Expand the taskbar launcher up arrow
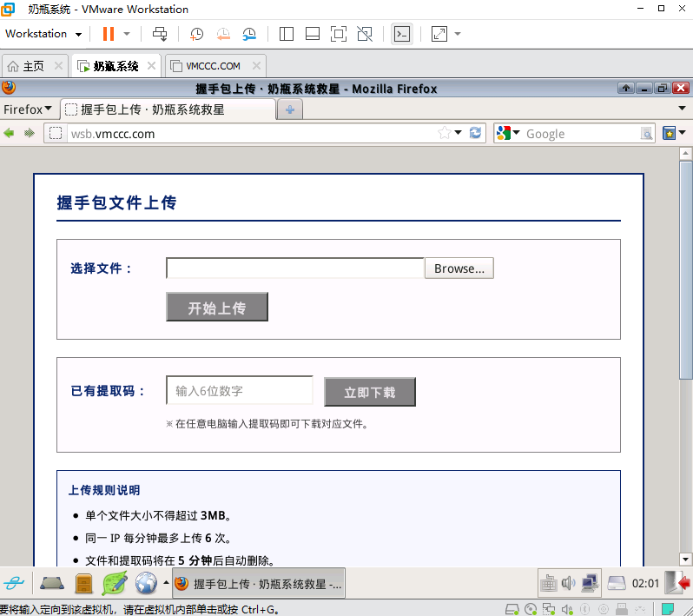 click(x=166, y=582)
